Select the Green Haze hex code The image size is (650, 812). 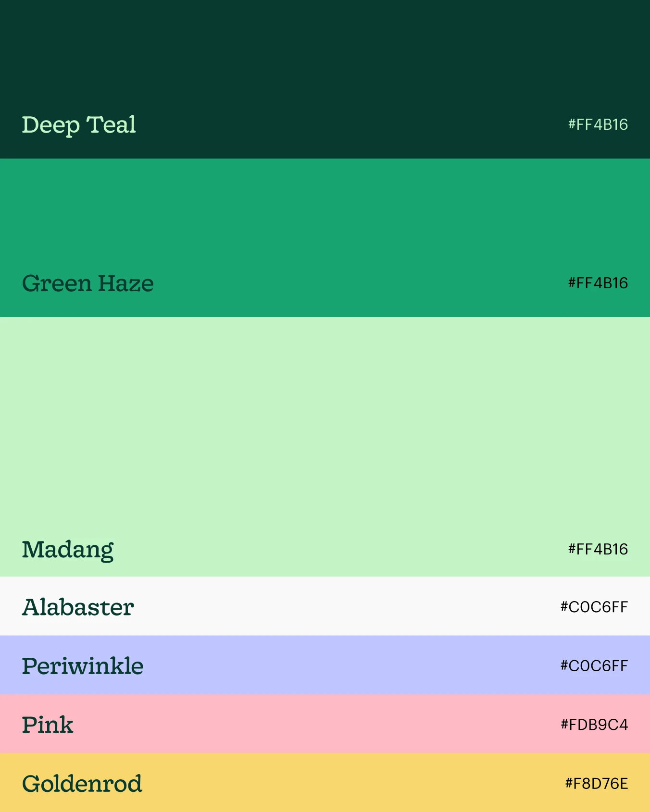click(598, 283)
